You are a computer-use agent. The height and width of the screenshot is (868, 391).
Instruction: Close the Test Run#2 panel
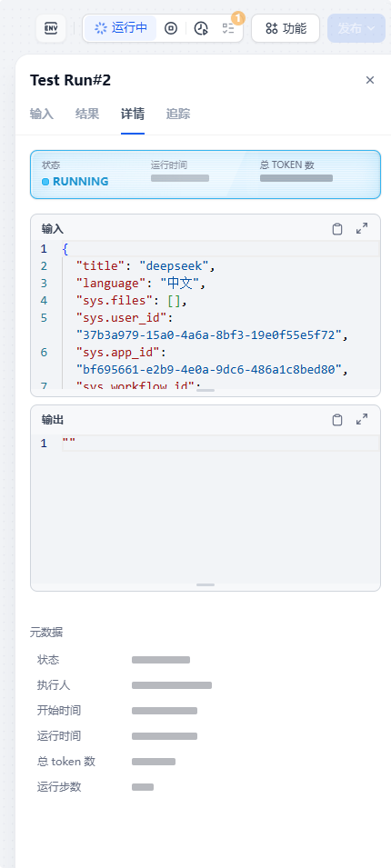tap(370, 80)
